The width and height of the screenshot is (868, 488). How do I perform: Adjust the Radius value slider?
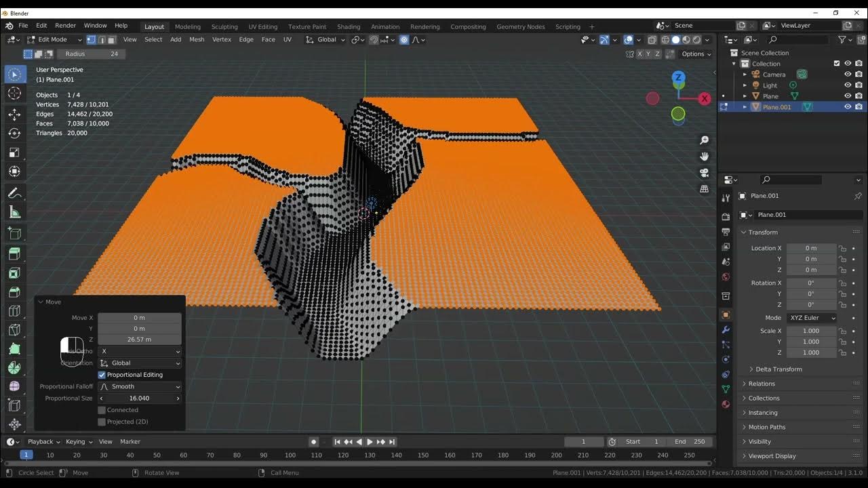[92, 54]
